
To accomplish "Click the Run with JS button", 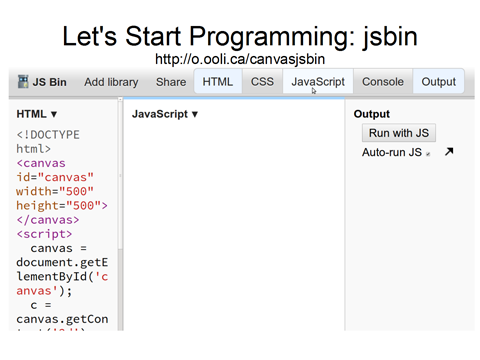I will (x=399, y=133).
